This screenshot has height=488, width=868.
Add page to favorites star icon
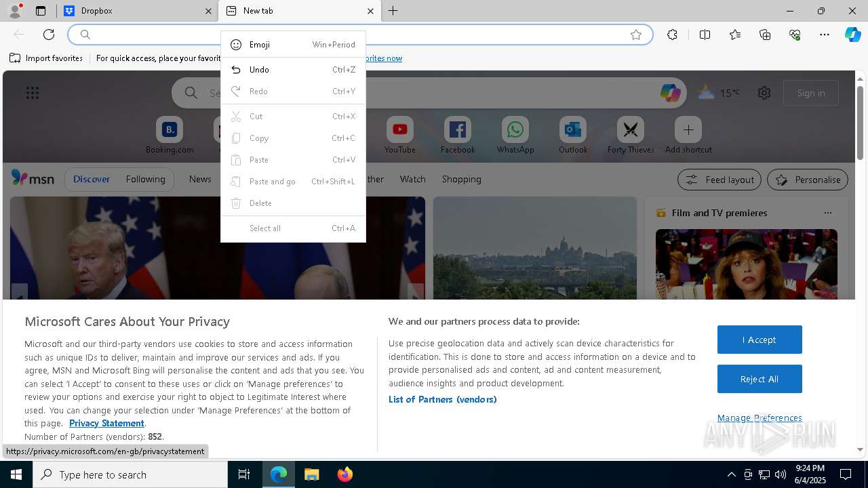(636, 35)
